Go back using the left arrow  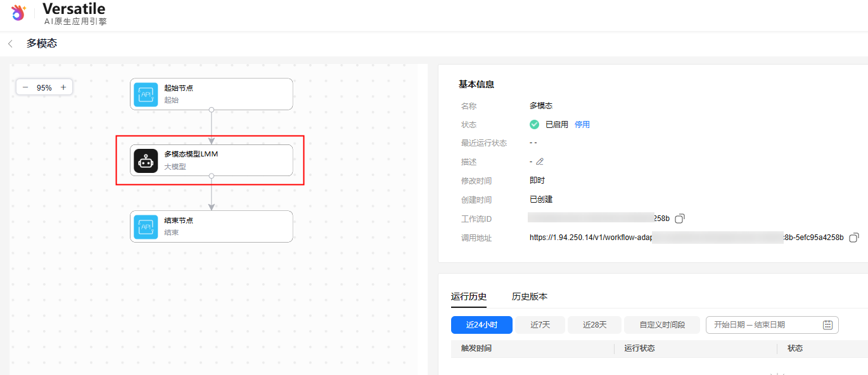[10, 44]
